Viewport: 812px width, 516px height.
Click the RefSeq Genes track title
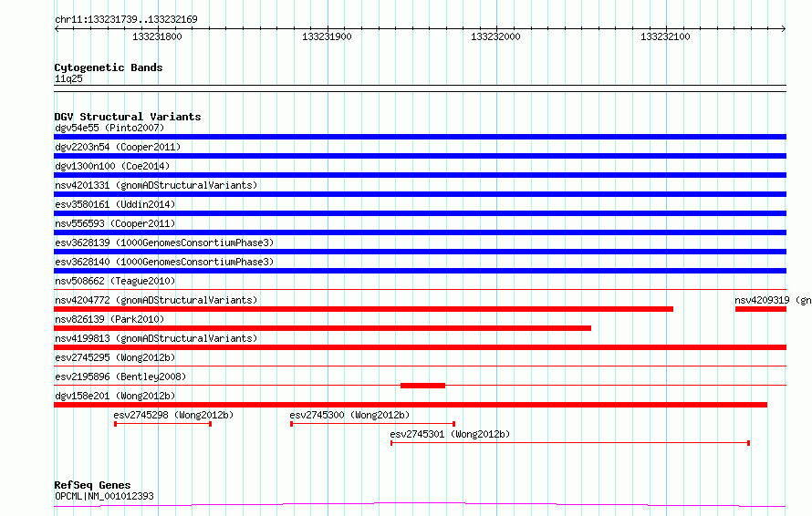coord(92,486)
